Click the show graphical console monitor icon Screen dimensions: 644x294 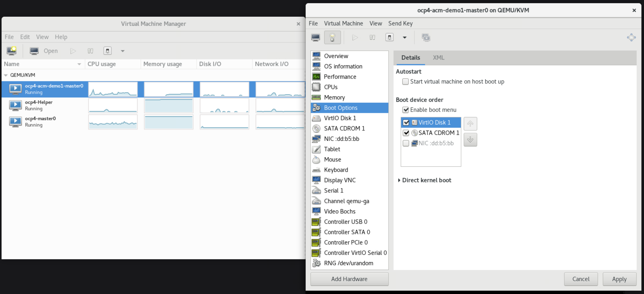click(x=315, y=38)
